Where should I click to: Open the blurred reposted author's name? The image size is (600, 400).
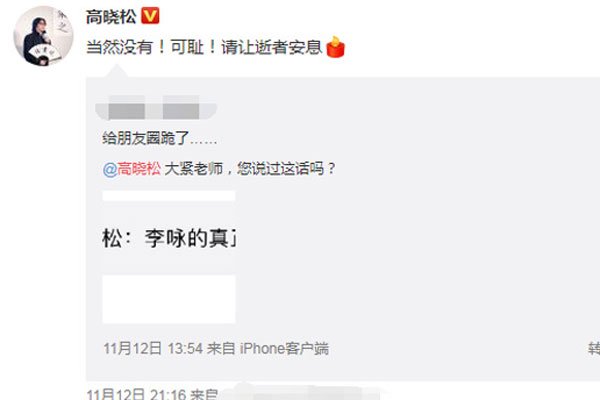tap(156, 107)
